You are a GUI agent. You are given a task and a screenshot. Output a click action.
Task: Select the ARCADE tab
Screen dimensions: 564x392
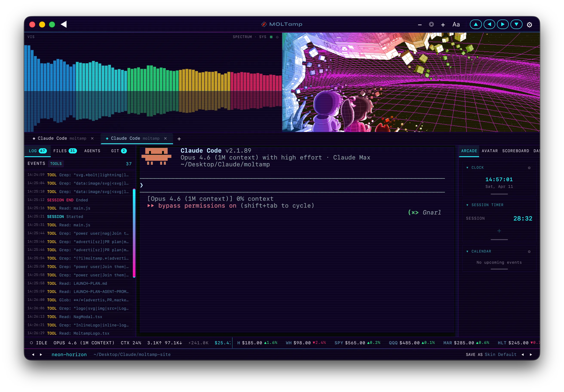pos(469,151)
